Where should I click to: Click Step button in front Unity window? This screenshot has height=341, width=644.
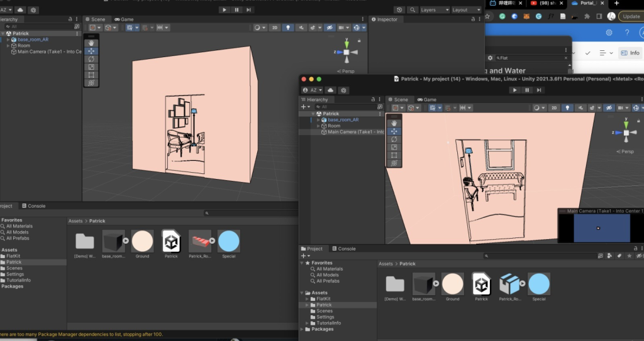coord(539,90)
